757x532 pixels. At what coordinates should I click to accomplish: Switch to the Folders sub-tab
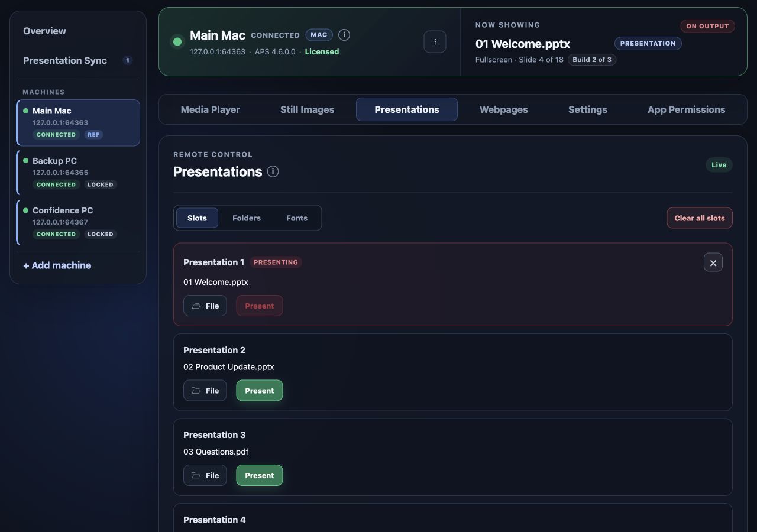tap(247, 218)
